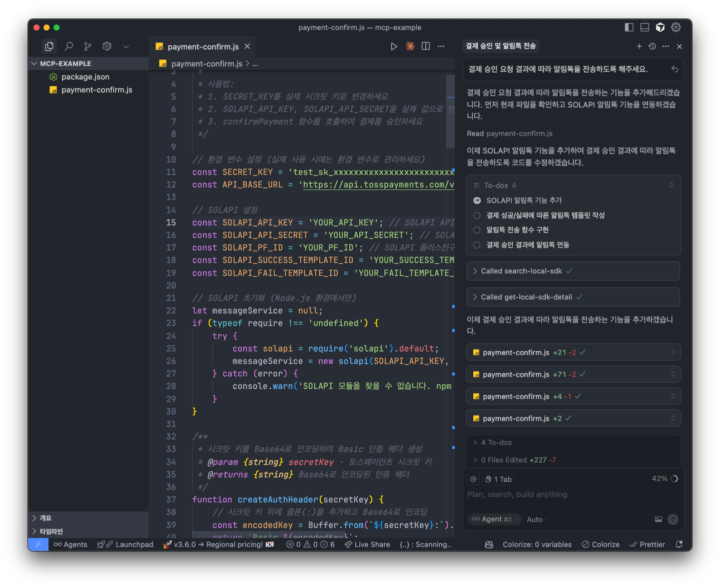Start a new chat with plus icon

(x=639, y=46)
